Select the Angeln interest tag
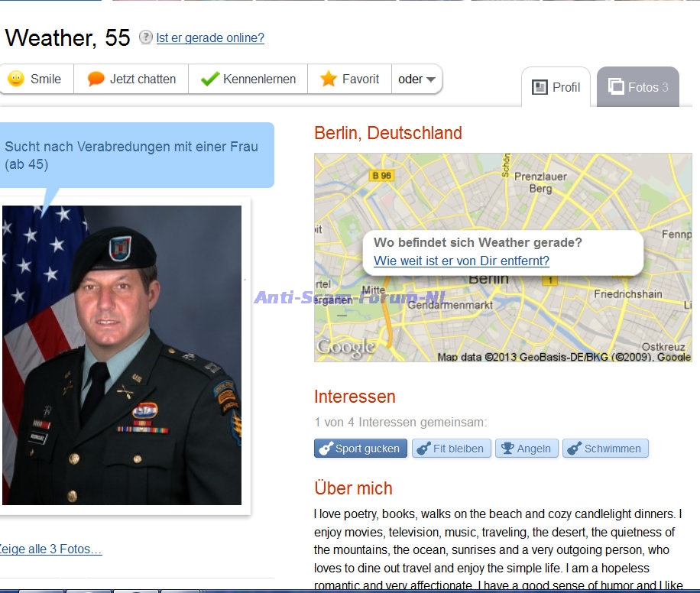This screenshot has height=593, width=700. pos(527,449)
